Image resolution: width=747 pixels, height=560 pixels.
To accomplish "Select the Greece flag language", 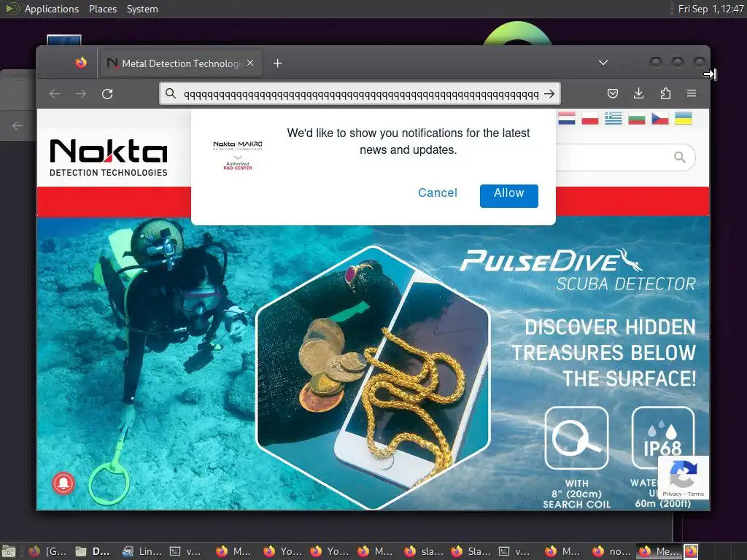I will tap(613, 118).
